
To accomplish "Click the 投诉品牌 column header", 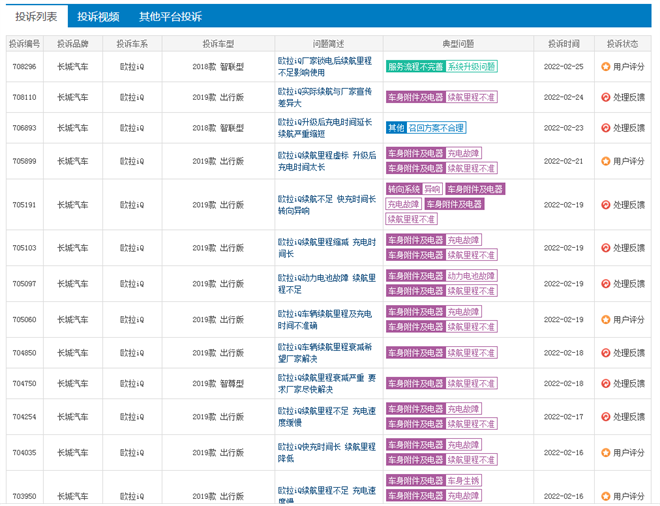I will pos(73,44).
